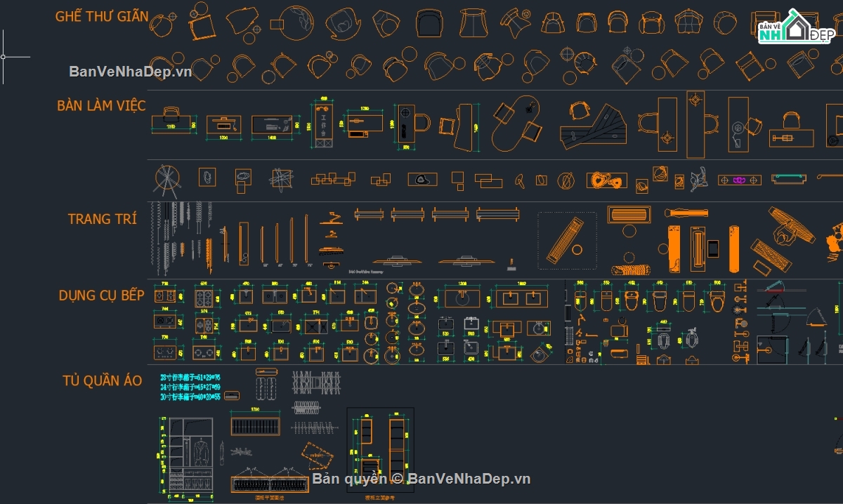The height and width of the screenshot is (504, 843).
Task: Click the DỤNG CỤ BẾP category label
Action: (x=101, y=295)
